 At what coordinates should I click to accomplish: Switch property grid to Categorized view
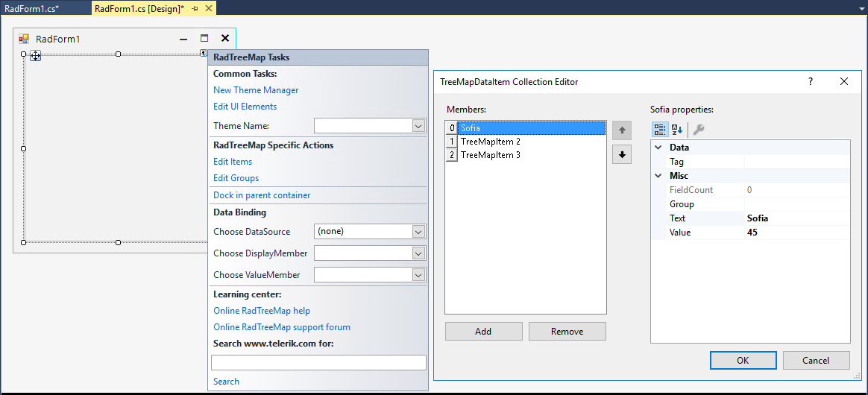click(x=660, y=130)
